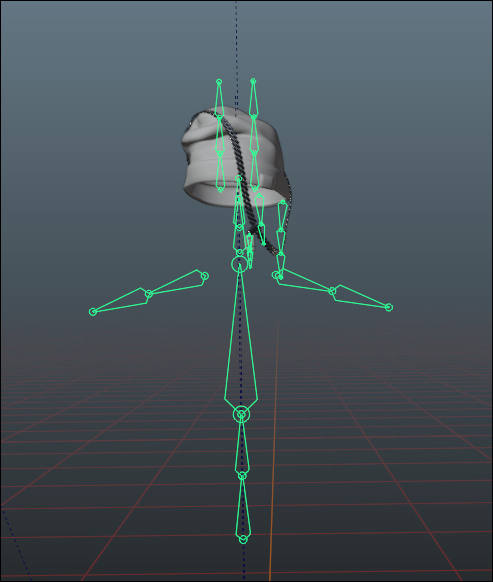Select the large circle joint below the hat
Image resolution: width=493 pixels, height=582 pixels.
tap(239, 264)
